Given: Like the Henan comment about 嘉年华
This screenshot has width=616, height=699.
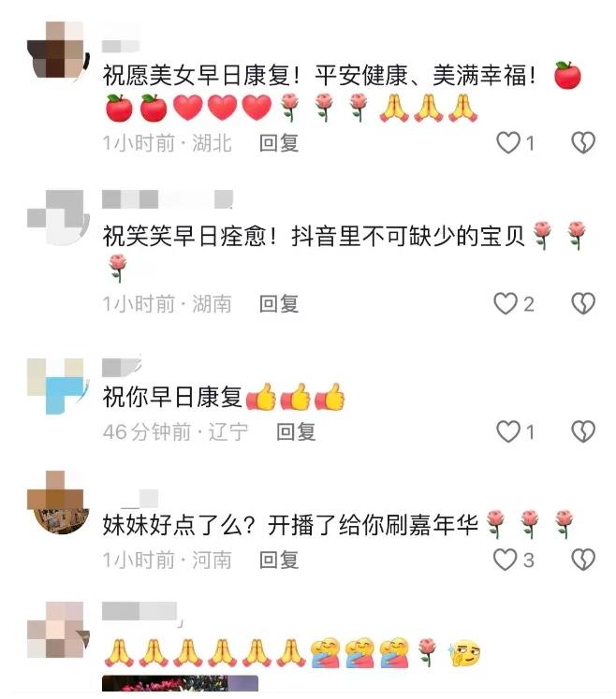Looking at the screenshot, I should pyautogui.click(x=506, y=560).
